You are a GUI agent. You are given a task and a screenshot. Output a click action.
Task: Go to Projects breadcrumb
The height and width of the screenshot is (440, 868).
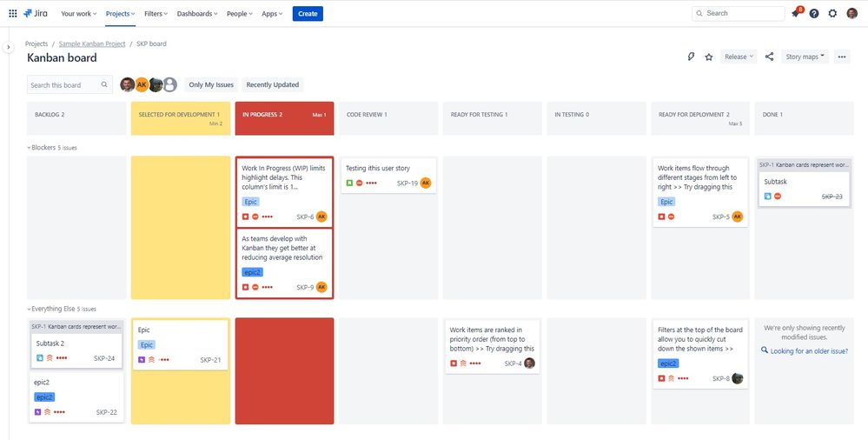(x=36, y=43)
